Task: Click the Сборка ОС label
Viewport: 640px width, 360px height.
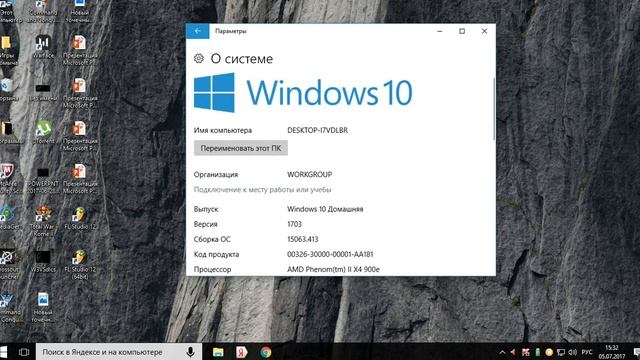Action: pyautogui.click(x=212, y=239)
